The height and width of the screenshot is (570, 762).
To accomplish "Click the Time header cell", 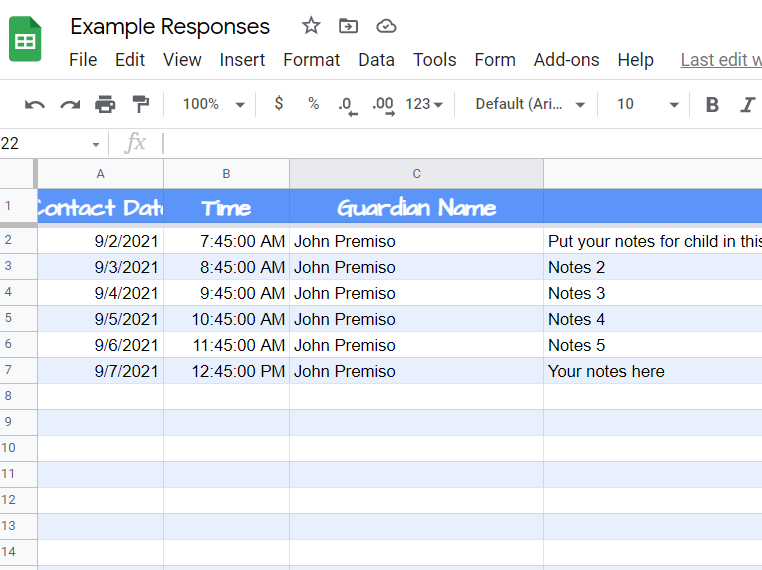I will click(x=226, y=207).
